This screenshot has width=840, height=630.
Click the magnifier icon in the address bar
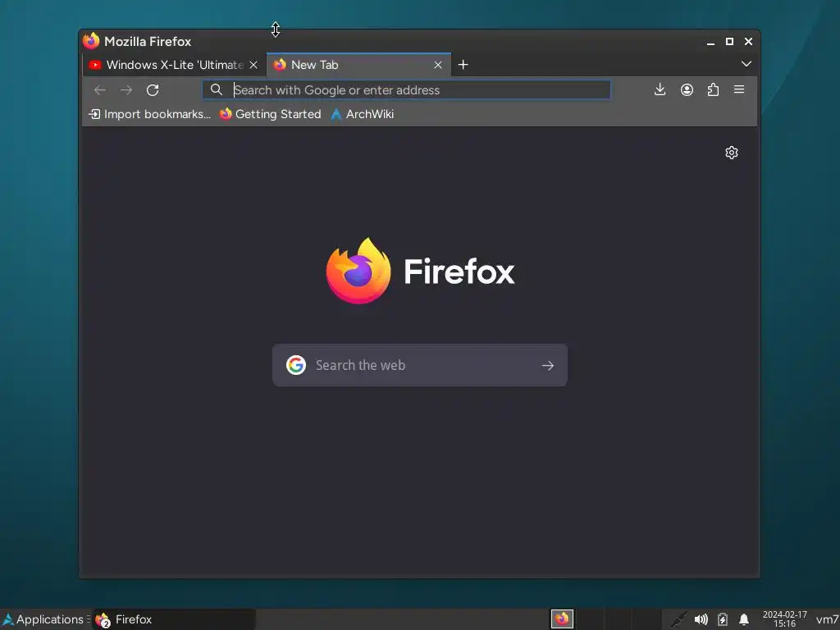[x=217, y=89]
